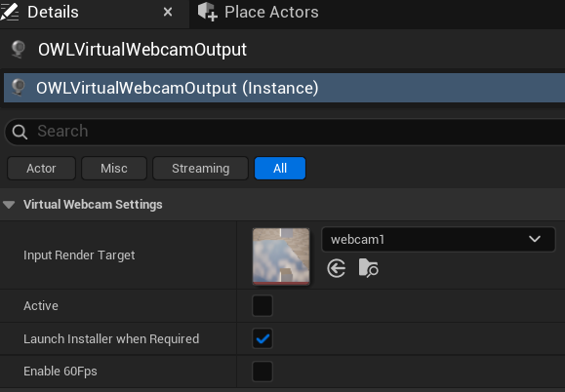Open the webcam1 render target dropdown
Image resolution: width=565 pixels, height=392 pixels.
[438, 239]
